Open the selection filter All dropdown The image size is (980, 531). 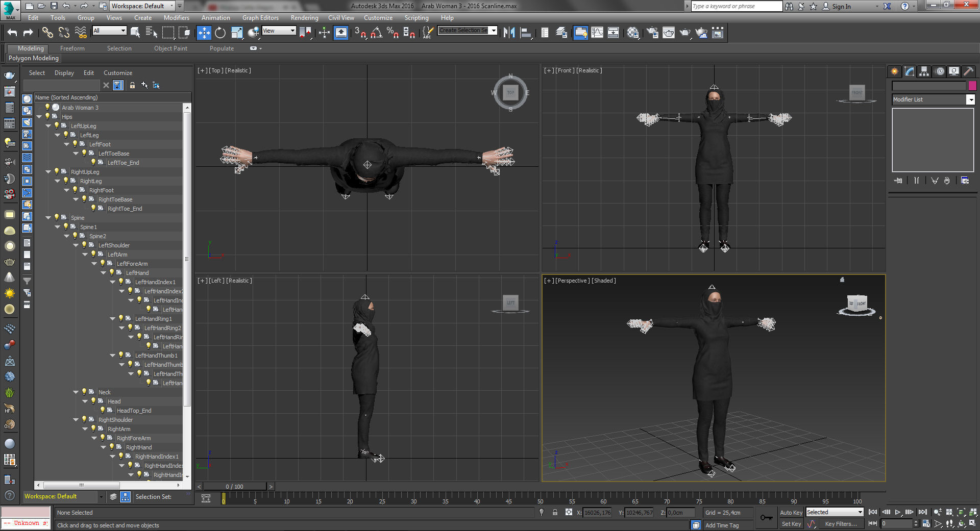click(109, 31)
